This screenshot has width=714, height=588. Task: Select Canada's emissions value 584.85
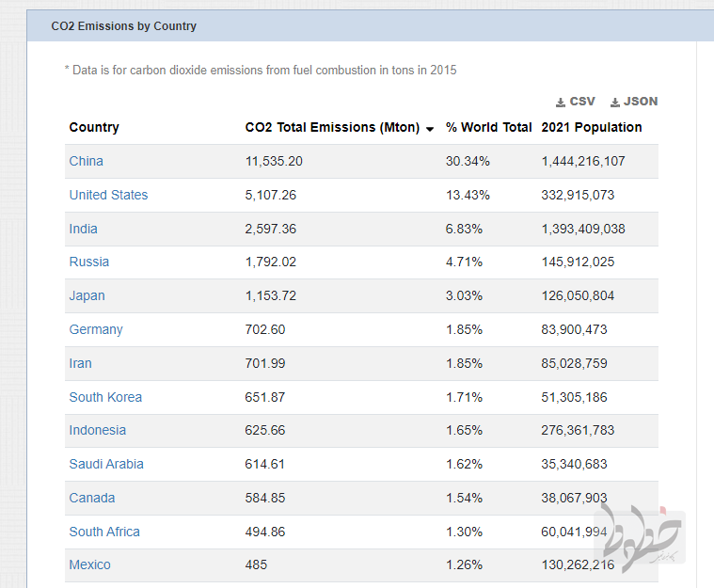click(265, 498)
